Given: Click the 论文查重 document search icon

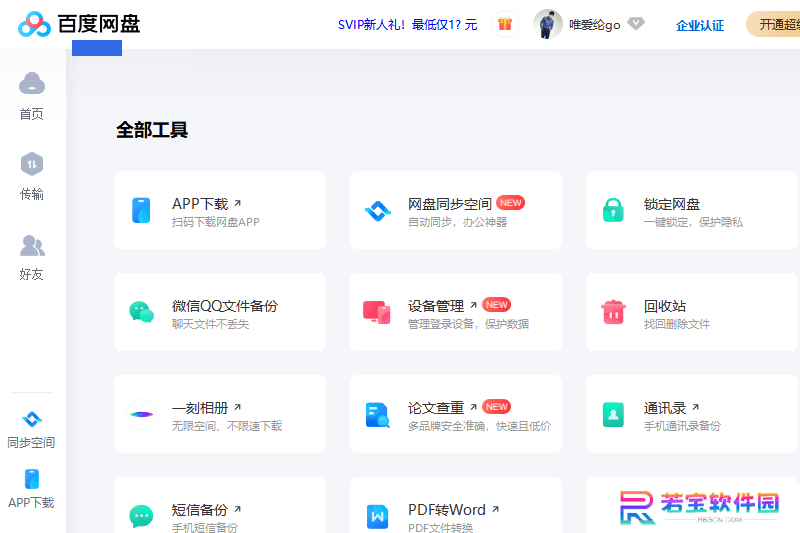Looking at the screenshot, I should [x=378, y=415].
